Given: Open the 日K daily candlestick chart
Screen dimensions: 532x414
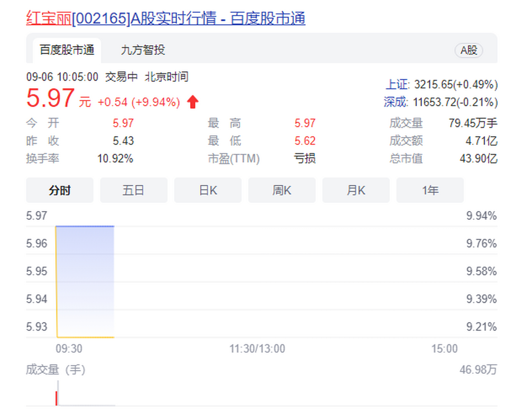Looking at the screenshot, I should point(207,190).
